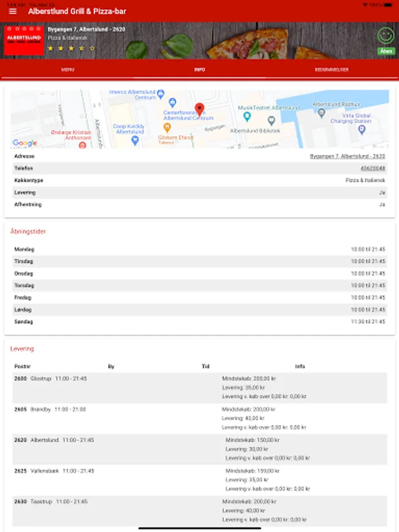Click Mindstekøb 150,00 kr for Albertslund
399x532 pixels.
click(x=252, y=440)
